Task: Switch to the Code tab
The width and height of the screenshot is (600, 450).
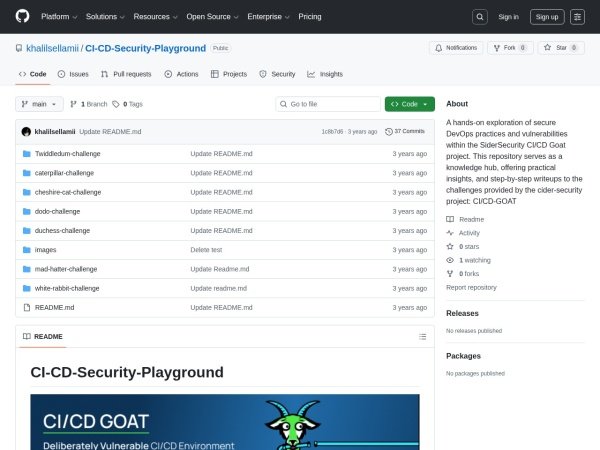Action: click(x=33, y=74)
